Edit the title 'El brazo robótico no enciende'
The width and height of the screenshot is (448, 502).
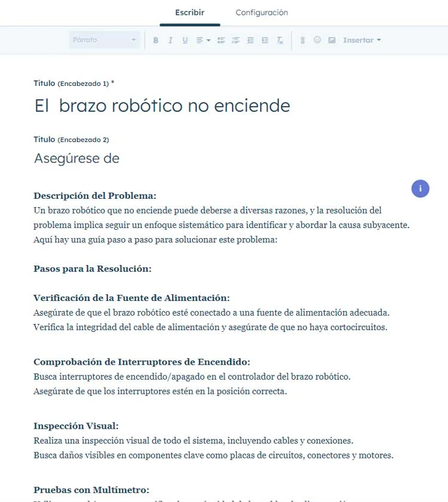click(x=162, y=106)
